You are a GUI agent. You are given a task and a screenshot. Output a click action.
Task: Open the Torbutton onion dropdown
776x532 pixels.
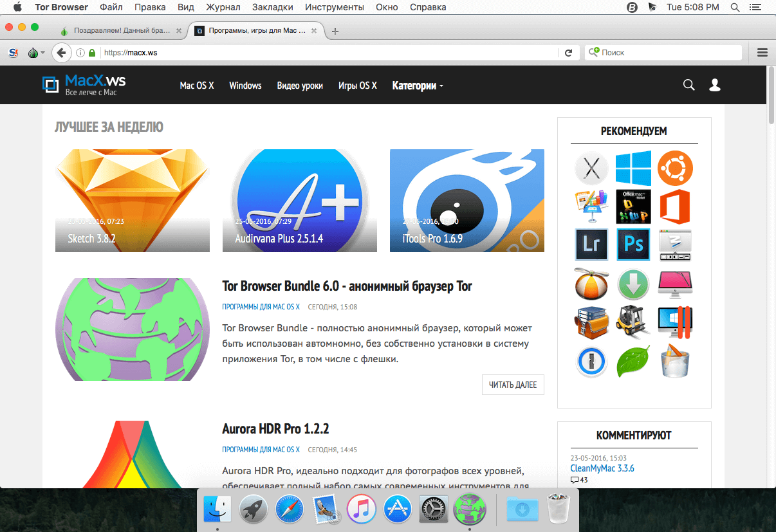36,53
